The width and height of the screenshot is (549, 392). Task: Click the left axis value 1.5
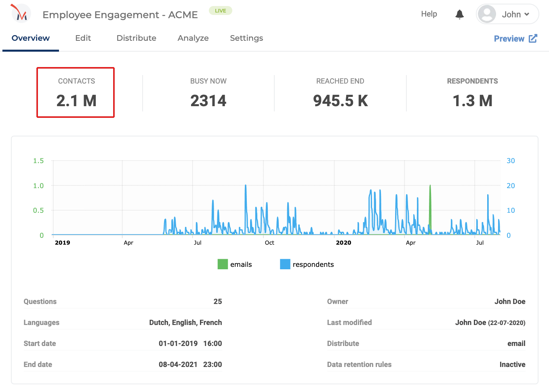click(x=38, y=161)
